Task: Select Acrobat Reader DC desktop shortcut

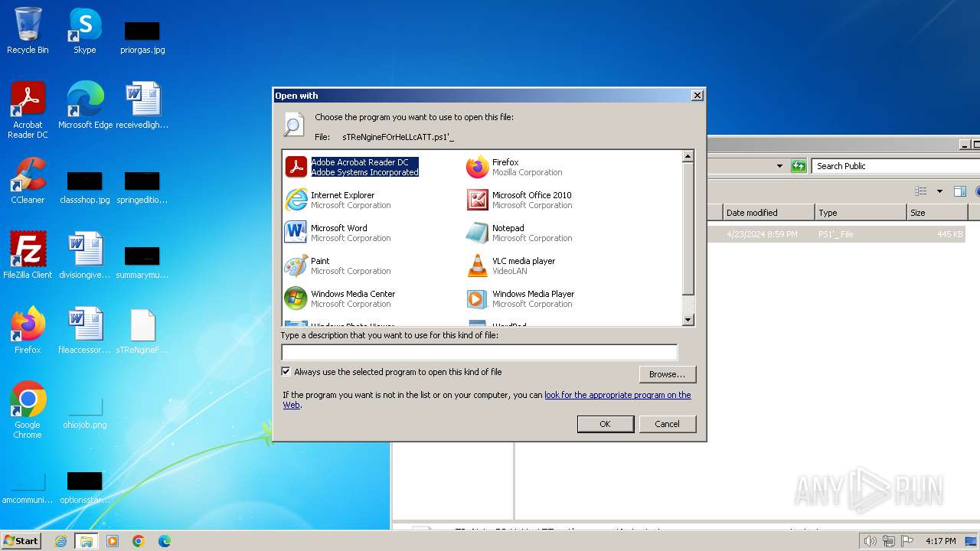Action: (x=28, y=110)
